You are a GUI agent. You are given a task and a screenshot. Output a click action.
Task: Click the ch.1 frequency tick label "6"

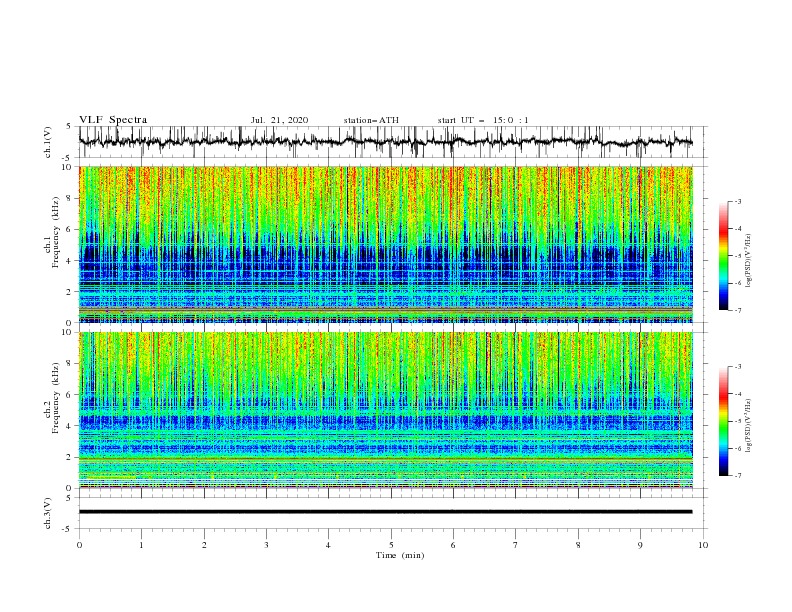coord(70,229)
